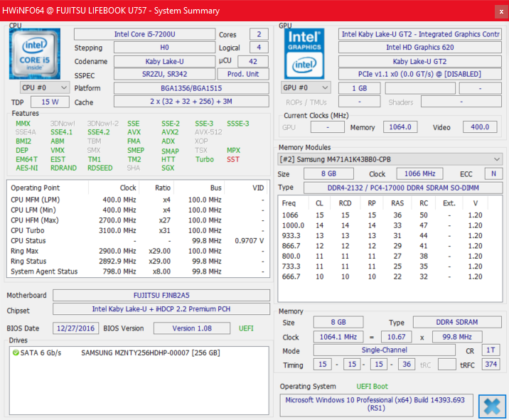Click the Prod. Unit field
The height and width of the screenshot is (420, 509).
click(243, 75)
